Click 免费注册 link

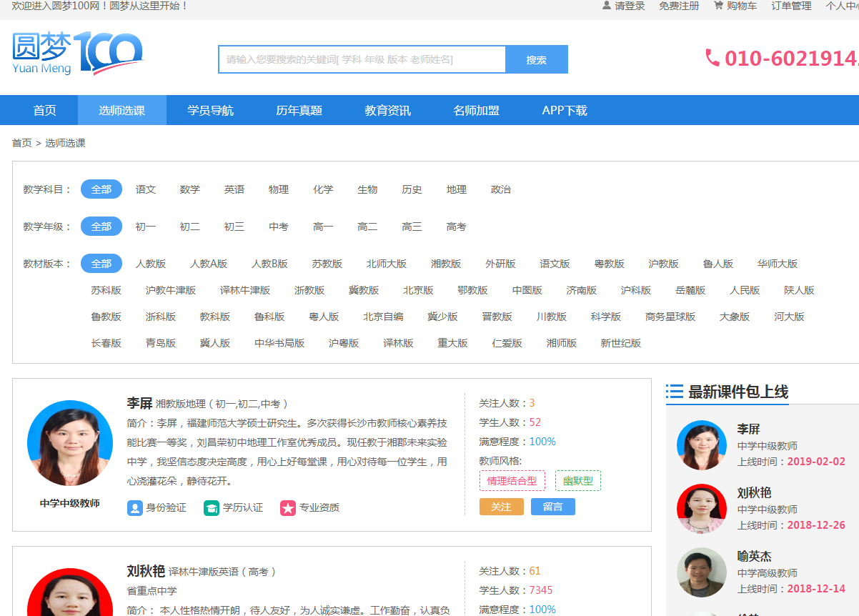click(679, 6)
